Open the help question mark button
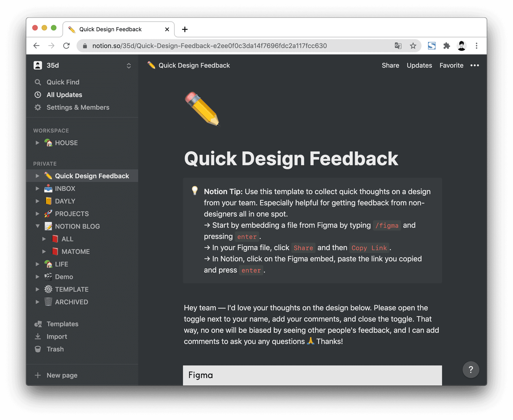The height and width of the screenshot is (420, 513). (x=471, y=370)
